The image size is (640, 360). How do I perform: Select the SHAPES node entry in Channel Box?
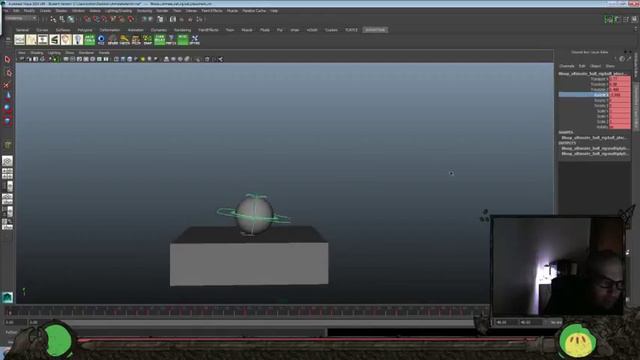point(594,138)
